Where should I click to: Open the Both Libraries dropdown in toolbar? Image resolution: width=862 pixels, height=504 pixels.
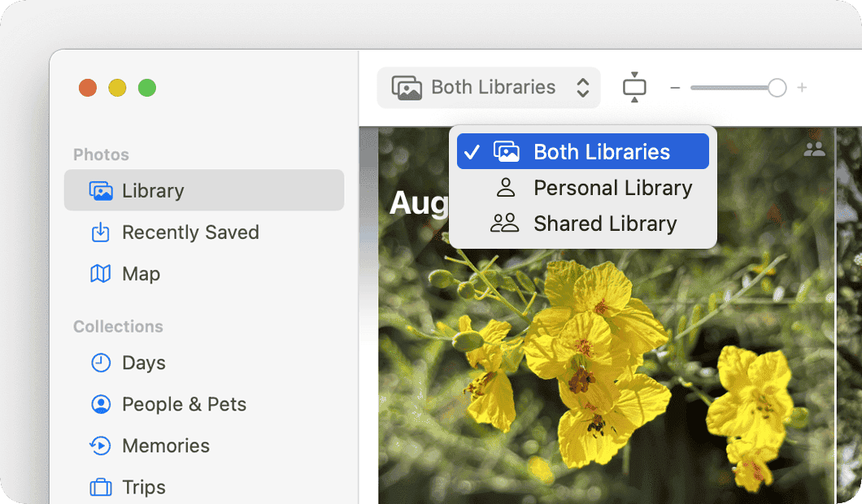point(488,87)
